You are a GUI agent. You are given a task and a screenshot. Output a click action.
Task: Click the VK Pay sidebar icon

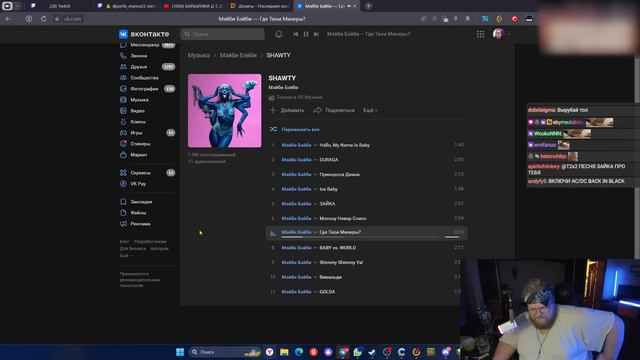click(123, 184)
